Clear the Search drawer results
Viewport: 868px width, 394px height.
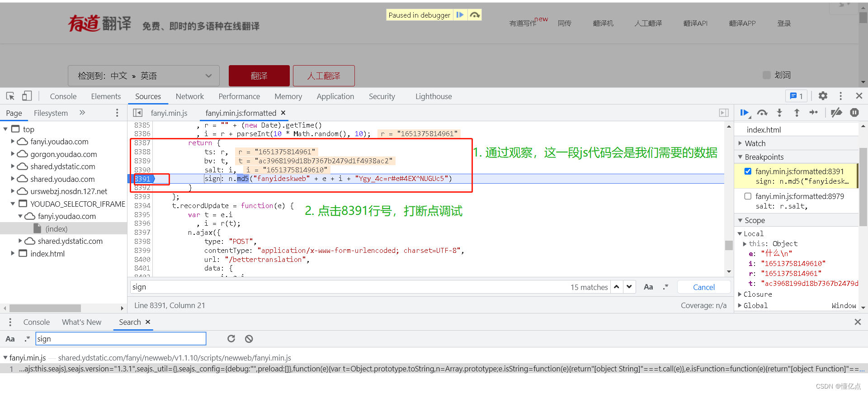(x=249, y=338)
